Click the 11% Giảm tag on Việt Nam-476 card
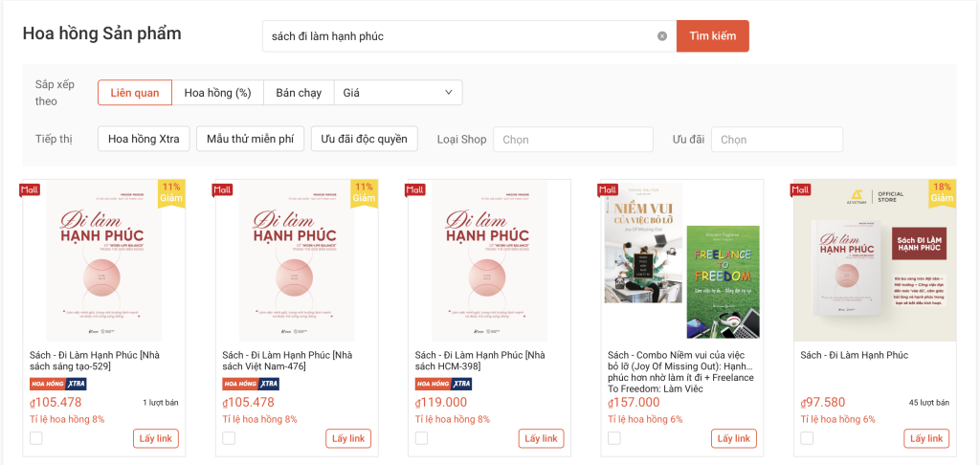The image size is (980, 465). coord(364,192)
